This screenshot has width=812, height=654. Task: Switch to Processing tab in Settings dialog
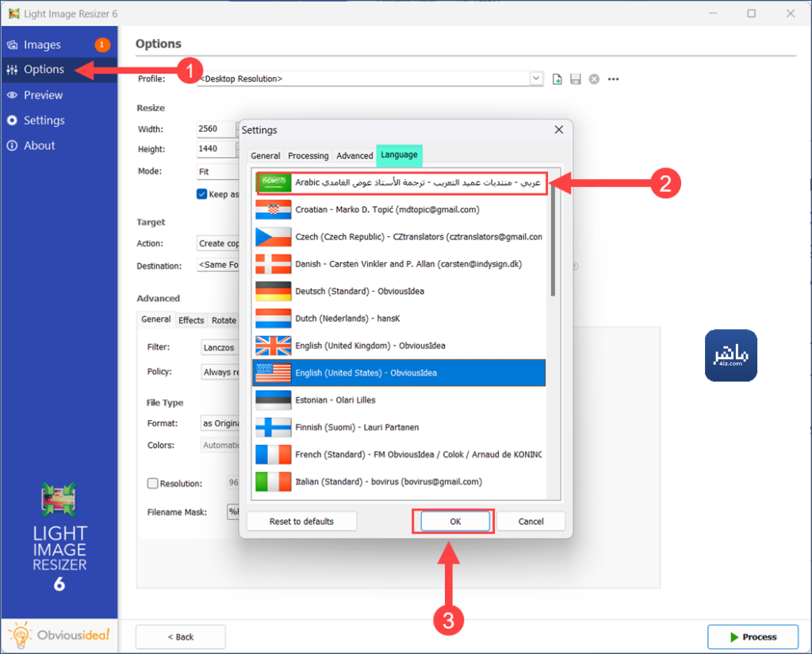pyautogui.click(x=308, y=156)
